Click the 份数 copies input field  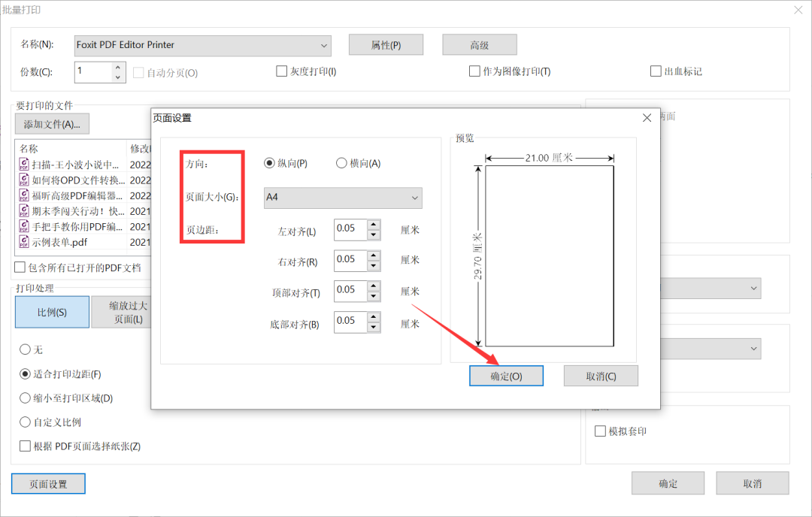tap(93, 72)
